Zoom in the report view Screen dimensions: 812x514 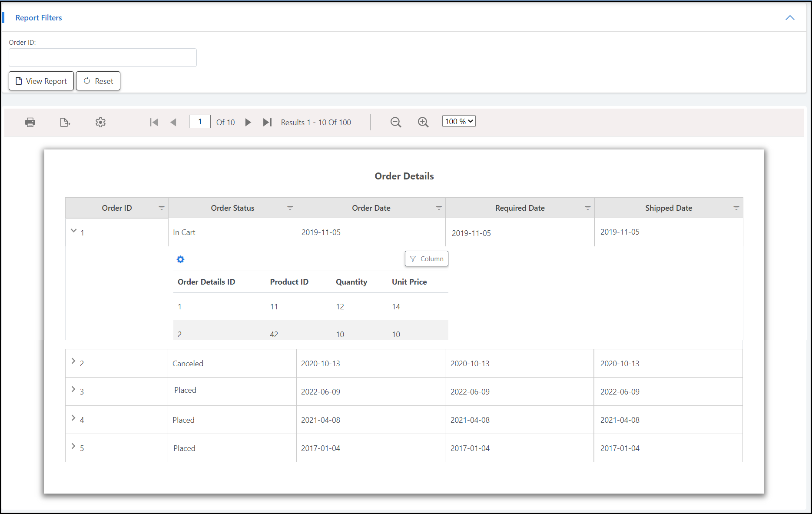tap(423, 122)
